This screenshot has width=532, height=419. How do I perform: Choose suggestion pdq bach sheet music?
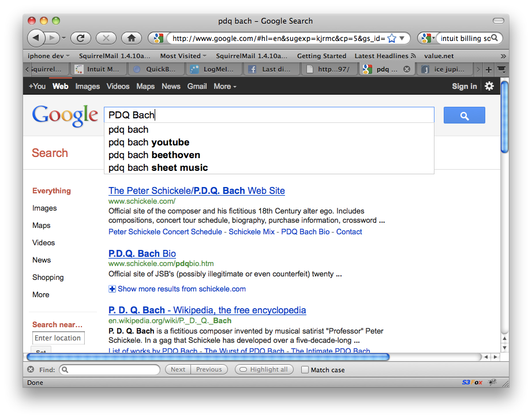[x=269, y=167]
